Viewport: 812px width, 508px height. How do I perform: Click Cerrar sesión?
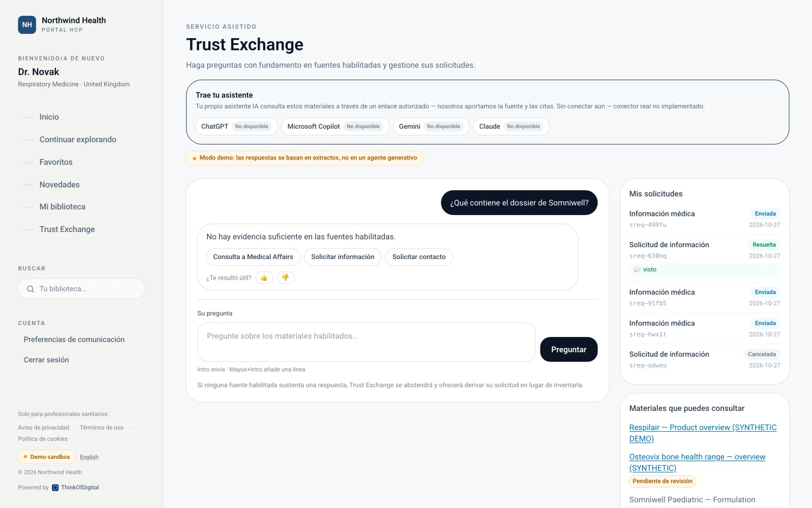click(46, 360)
